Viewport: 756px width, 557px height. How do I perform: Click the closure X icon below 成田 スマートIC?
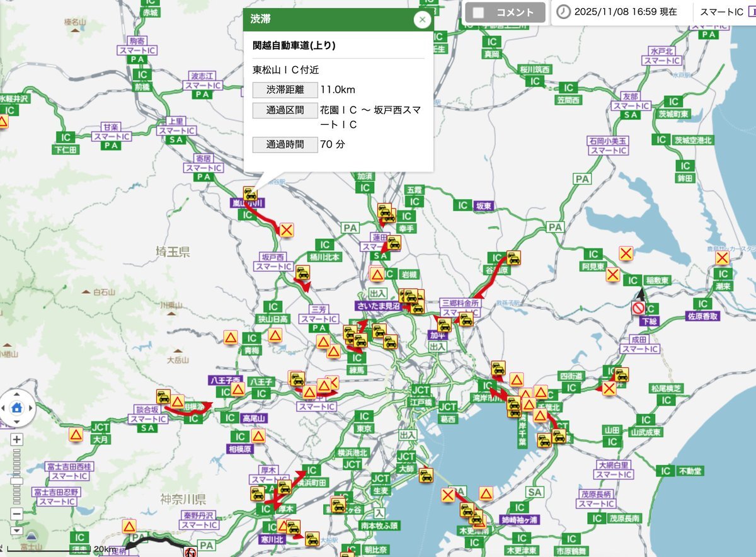tap(609, 388)
